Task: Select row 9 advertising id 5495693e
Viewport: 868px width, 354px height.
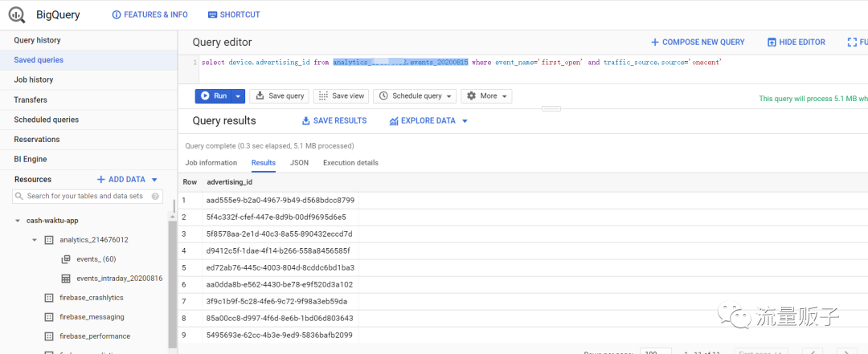Action: coord(280,336)
